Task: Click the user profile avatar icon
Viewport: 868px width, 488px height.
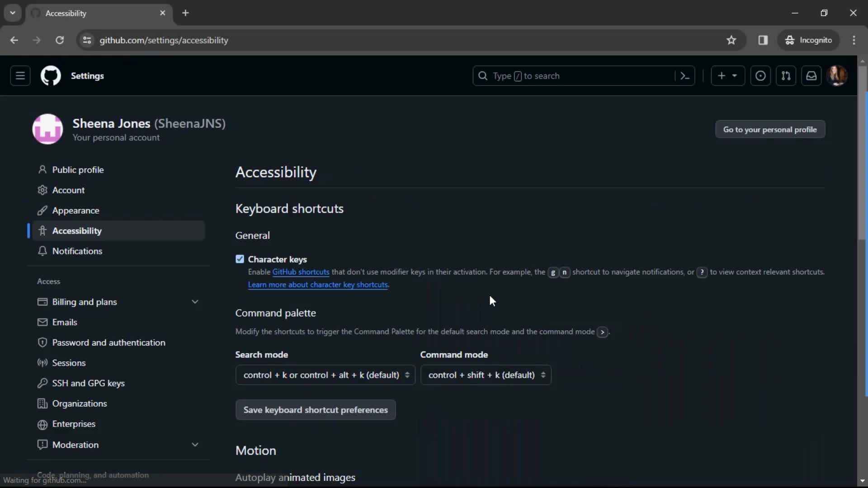Action: point(838,75)
